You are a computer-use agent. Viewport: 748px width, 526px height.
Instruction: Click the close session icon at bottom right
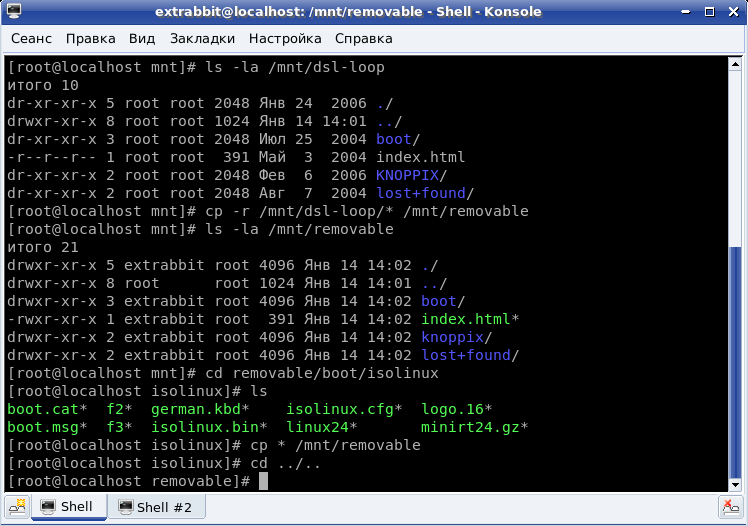click(731, 507)
